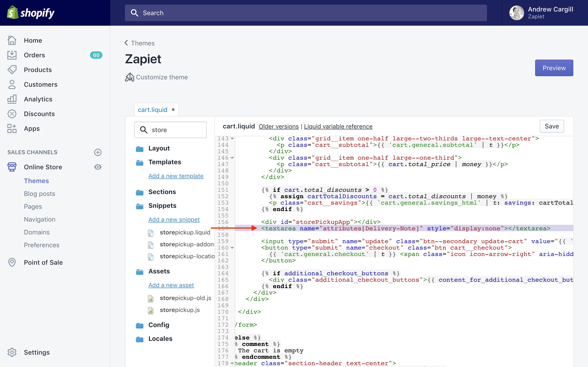Collapse code fold arrow at line 160
This screenshot has width=588, height=367.
click(232, 248)
